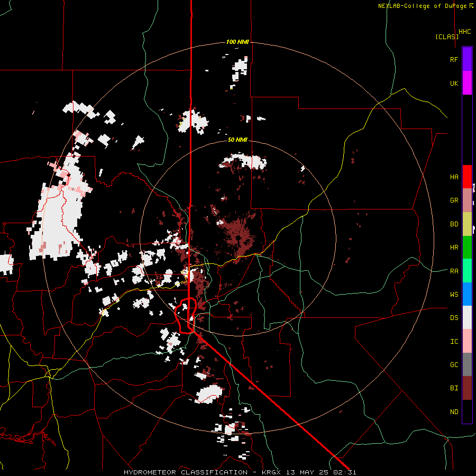The height and width of the screenshot is (476, 476).
Task: Click the WS legend label
Action: click(454, 295)
